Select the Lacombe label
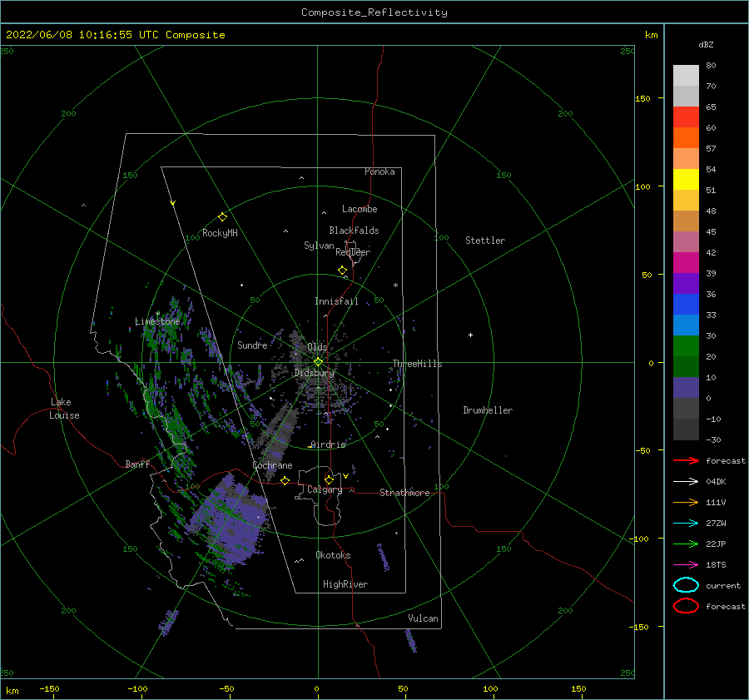Screen dimensions: 749x700 tap(360, 209)
